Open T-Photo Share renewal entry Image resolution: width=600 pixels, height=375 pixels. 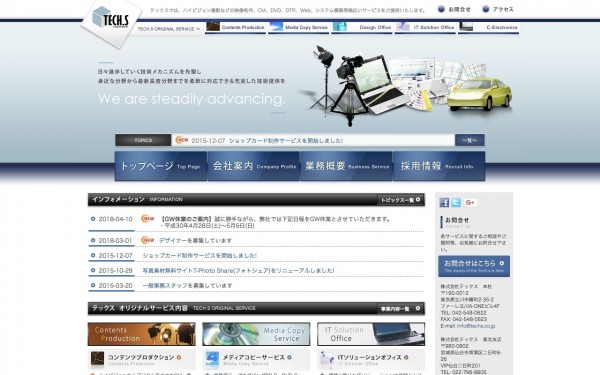click(238, 271)
